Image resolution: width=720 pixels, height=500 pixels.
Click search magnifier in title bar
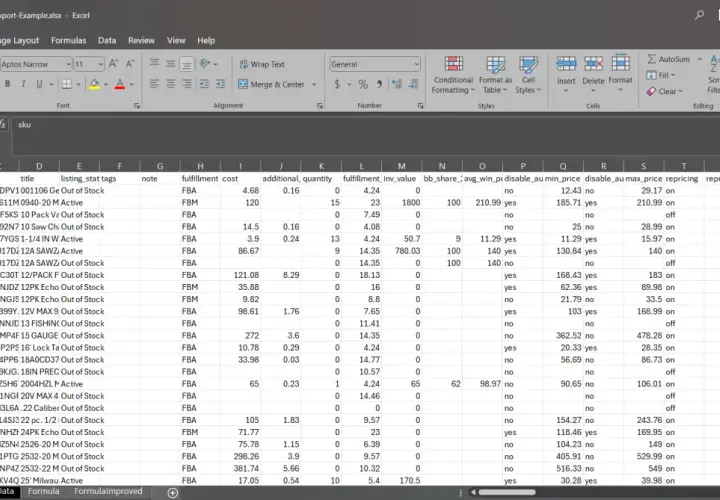699,15
